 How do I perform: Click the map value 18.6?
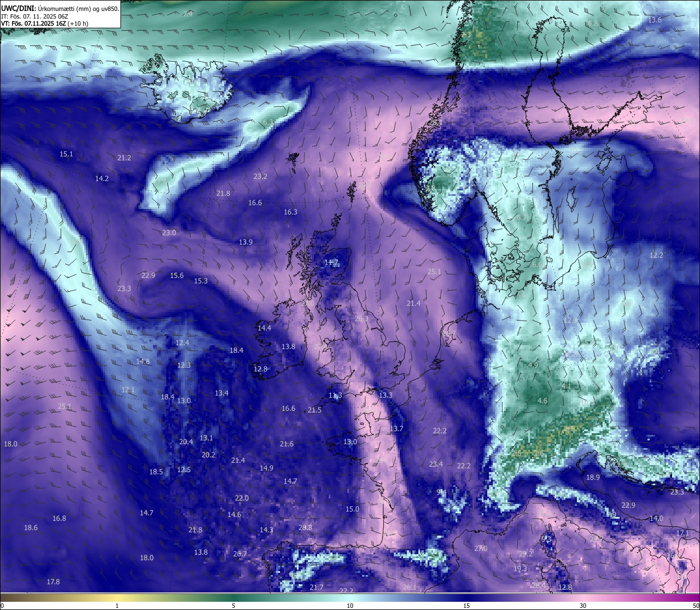[x=31, y=528]
